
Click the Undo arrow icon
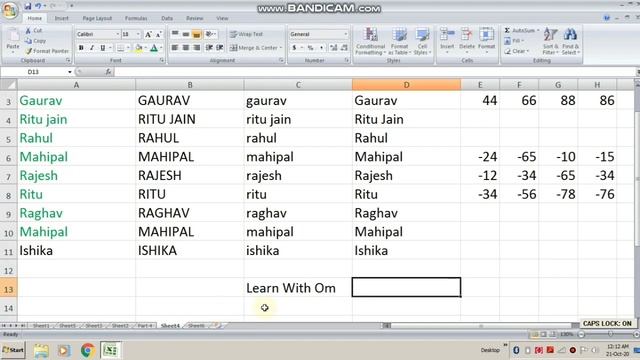click(38, 6)
